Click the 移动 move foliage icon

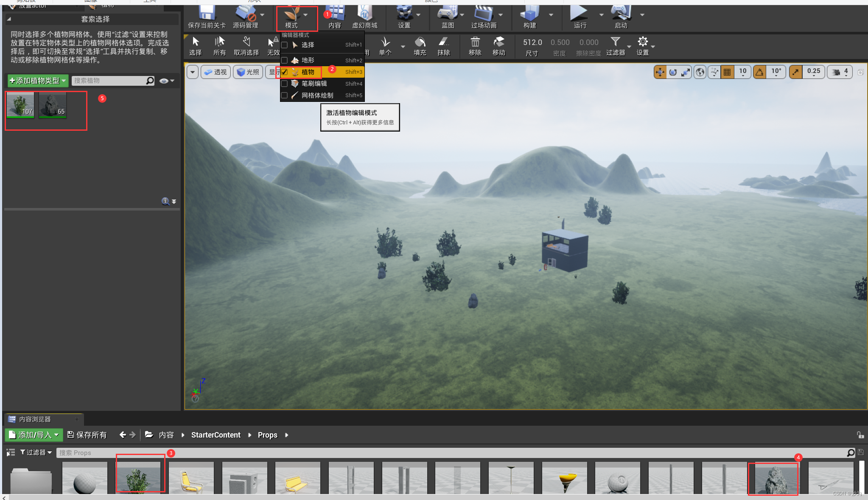point(499,46)
